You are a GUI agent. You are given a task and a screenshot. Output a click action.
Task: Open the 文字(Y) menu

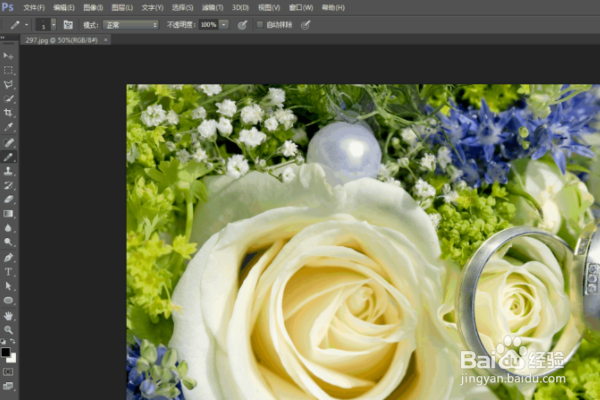pyautogui.click(x=152, y=8)
